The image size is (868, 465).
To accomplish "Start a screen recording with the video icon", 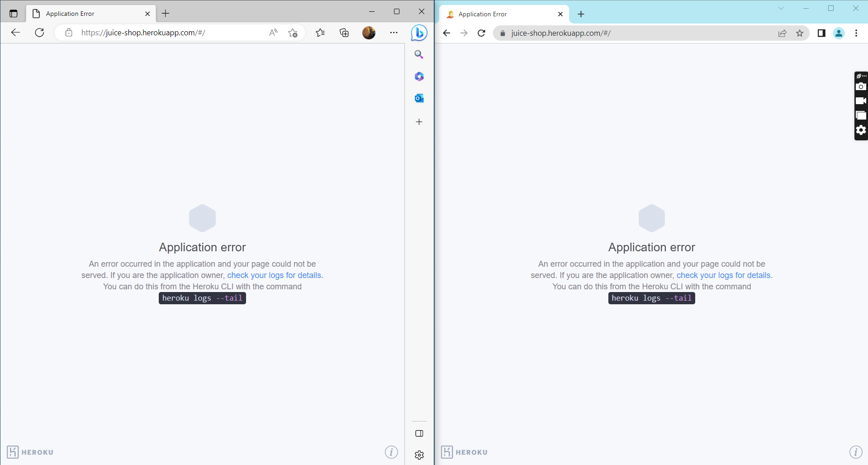I will tap(861, 101).
